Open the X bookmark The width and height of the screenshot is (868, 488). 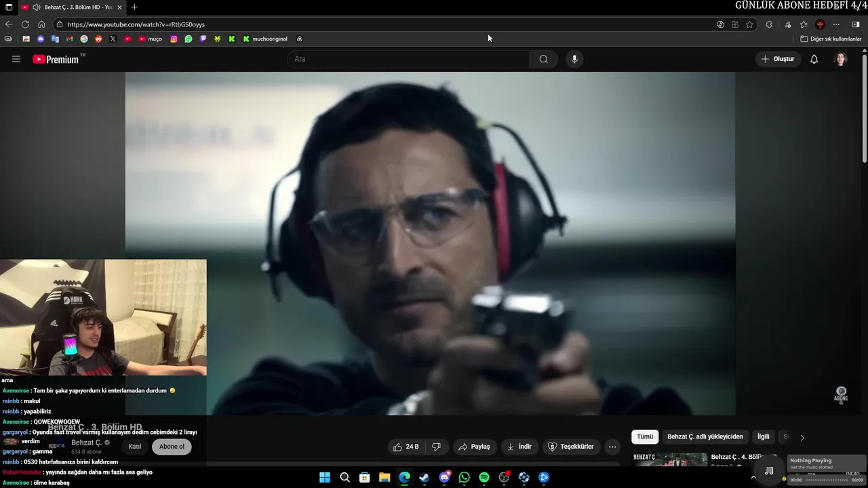coord(113,39)
